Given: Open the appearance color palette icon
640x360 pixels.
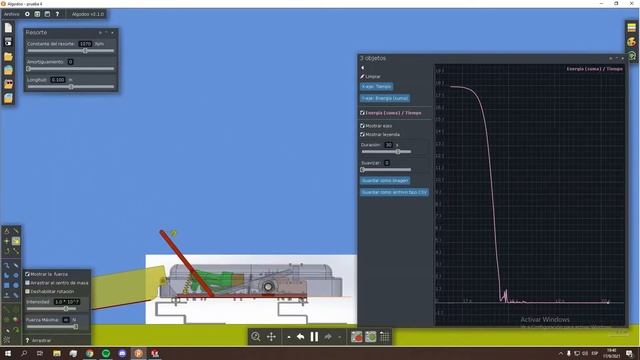Looking at the screenshot, I should click(x=631, y=41).
